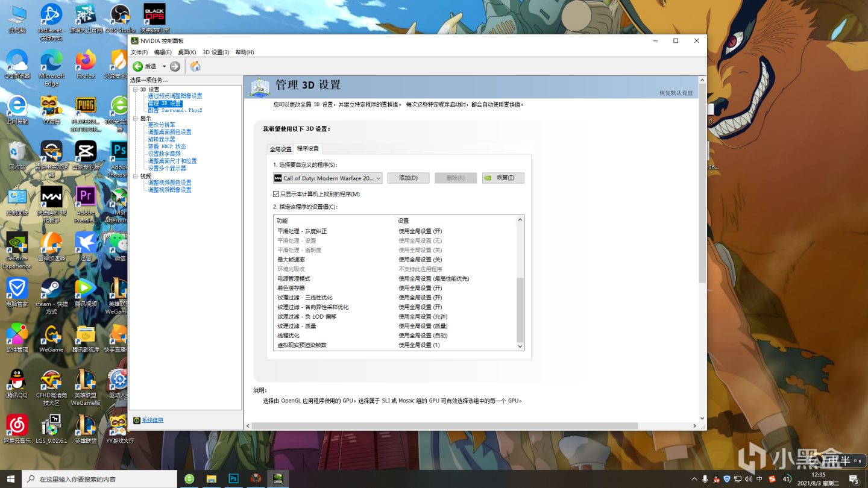Go to NVIDIA Control Panel home icon
868x488 pixels.
(195, 66)
